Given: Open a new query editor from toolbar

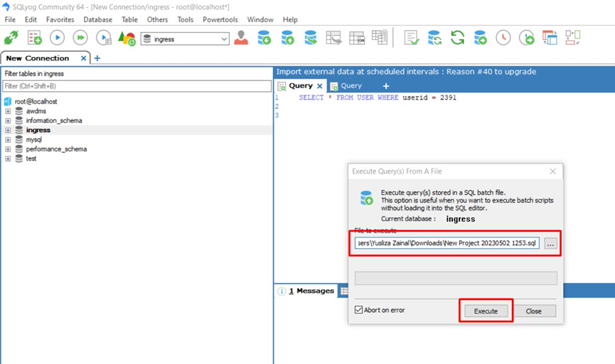Looking at the screenshot, I should click(35, 38).
